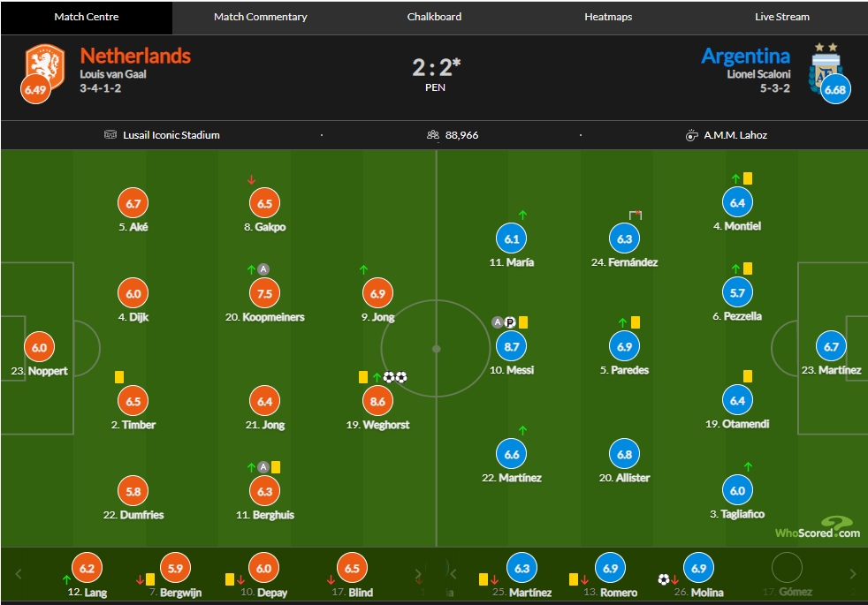This screenshot has width=868, height=605.
Task: Show previous Argentina substitutes with left chevron
Action: click(x=453, y=574)
